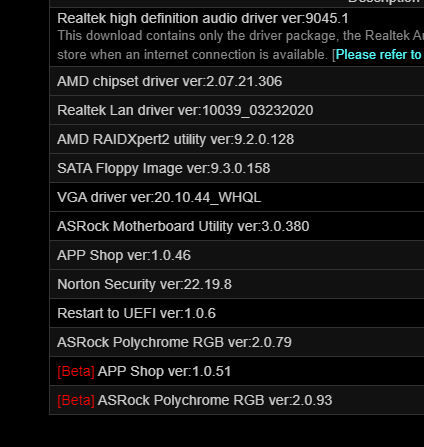Select SATA Floppy Image ver:9.3.0.158 row
424x447 pixels.
pos(237,168)
